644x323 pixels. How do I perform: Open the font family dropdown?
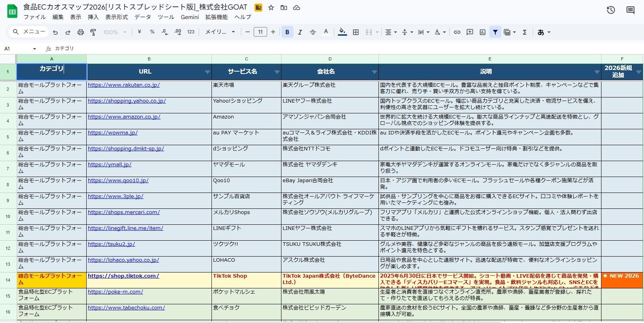220,32
